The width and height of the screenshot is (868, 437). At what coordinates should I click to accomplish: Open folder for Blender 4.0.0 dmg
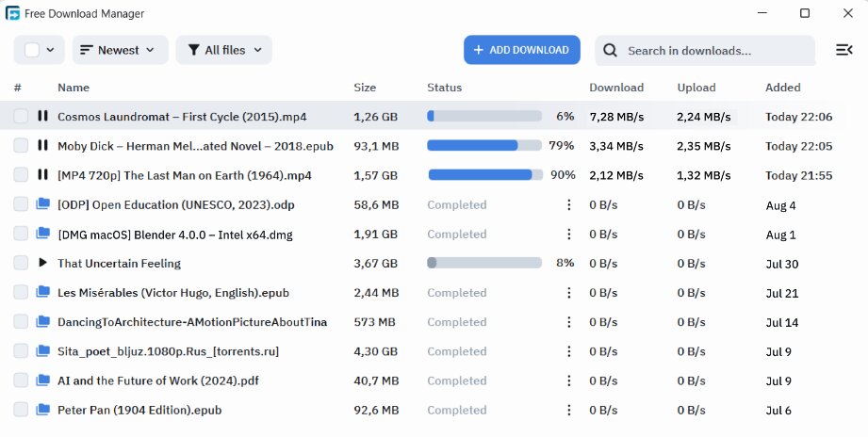click(42, 235)
